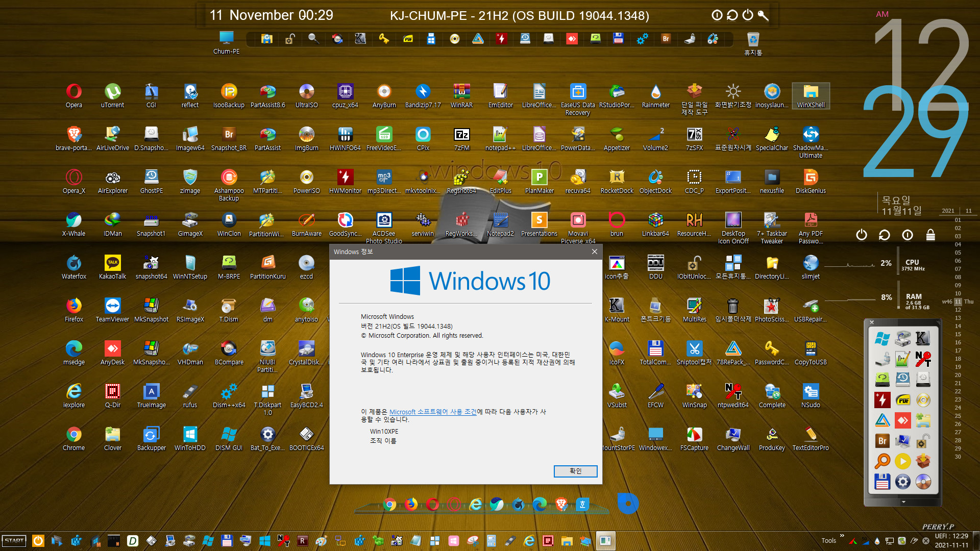This screenshot has height=551, width=980.
Task: Launch TeamViewer from the desktop
Action: pyautogui.click(x=113, y=310)
